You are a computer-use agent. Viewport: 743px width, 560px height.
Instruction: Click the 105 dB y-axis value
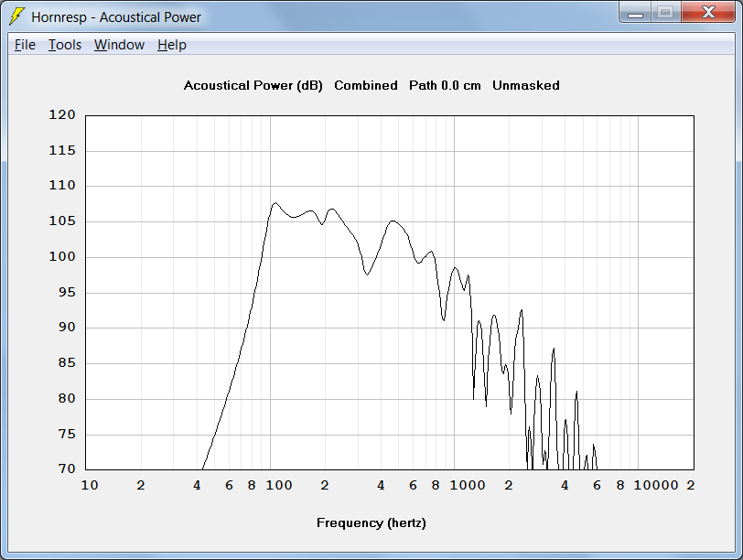coord(62,221)
